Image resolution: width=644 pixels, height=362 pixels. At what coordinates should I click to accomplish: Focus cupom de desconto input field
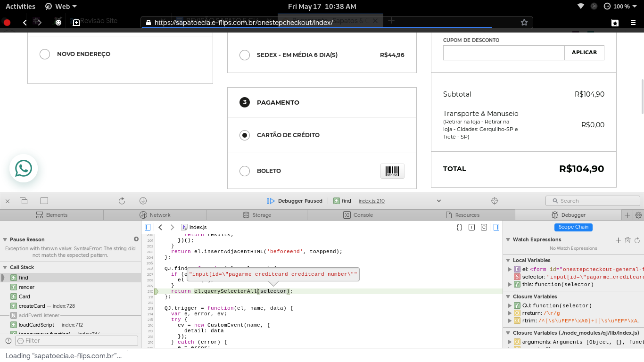[504, 53]
